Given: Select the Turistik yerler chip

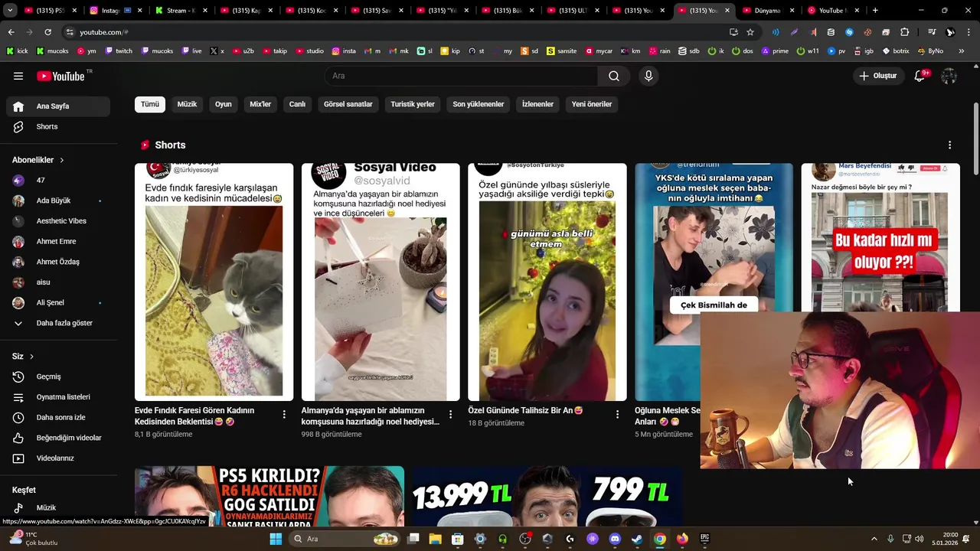Looking at the screenshot, I should pos(413,104).
